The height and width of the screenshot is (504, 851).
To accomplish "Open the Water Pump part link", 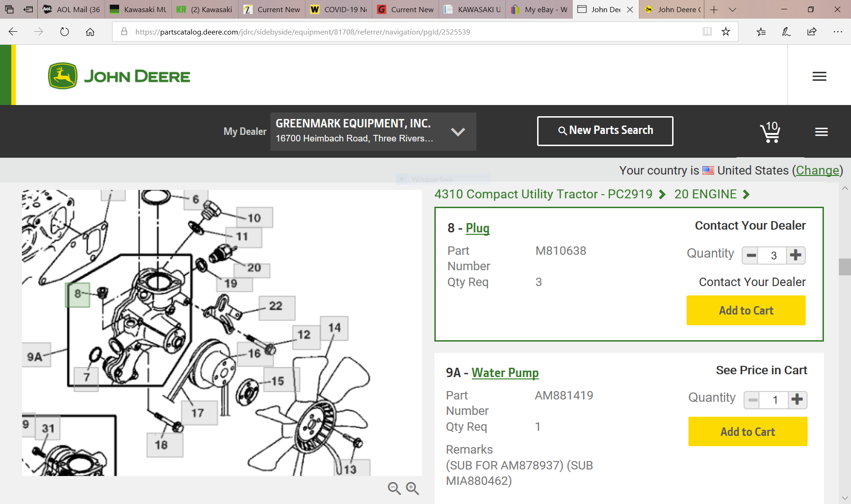I will [505, 373].
